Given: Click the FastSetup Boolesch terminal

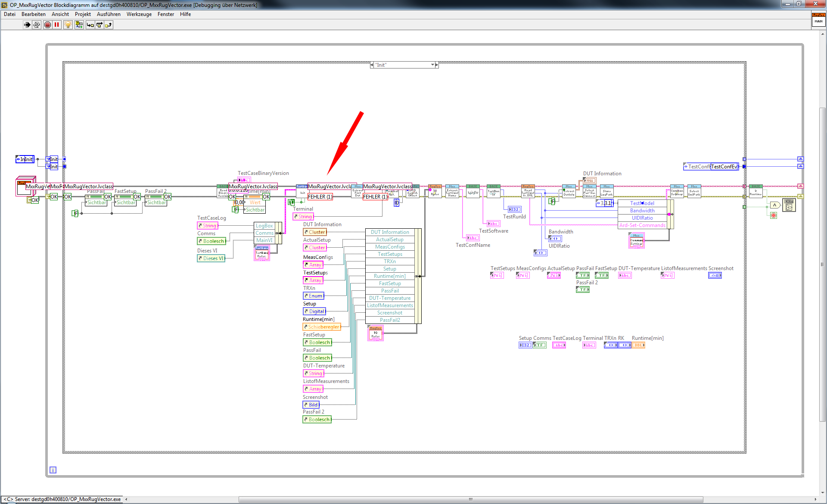Looking at the screenshot, I should (x=317, y=342).
